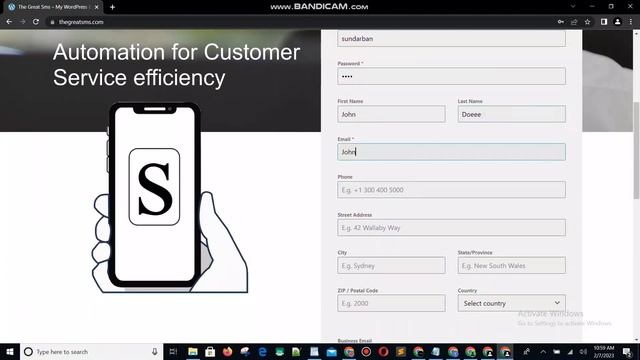
Task: Focus the City input field
Action: click(391, 265)
